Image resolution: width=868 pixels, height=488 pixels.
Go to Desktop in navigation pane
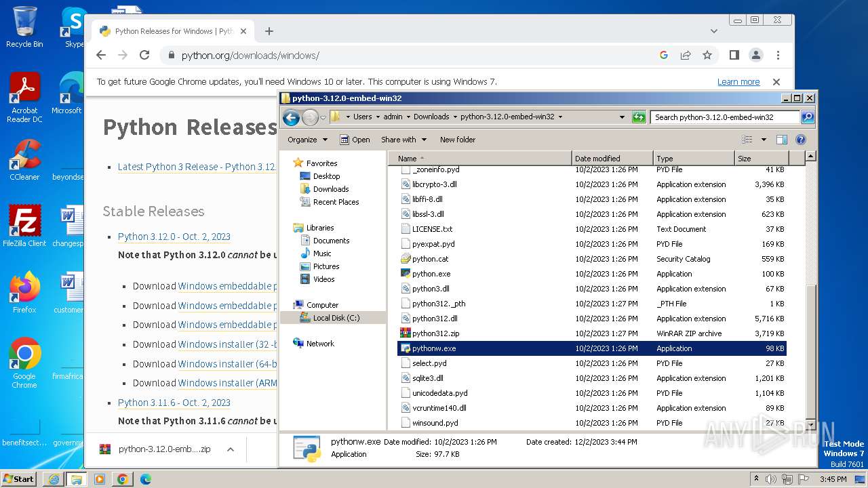point(326,176)
